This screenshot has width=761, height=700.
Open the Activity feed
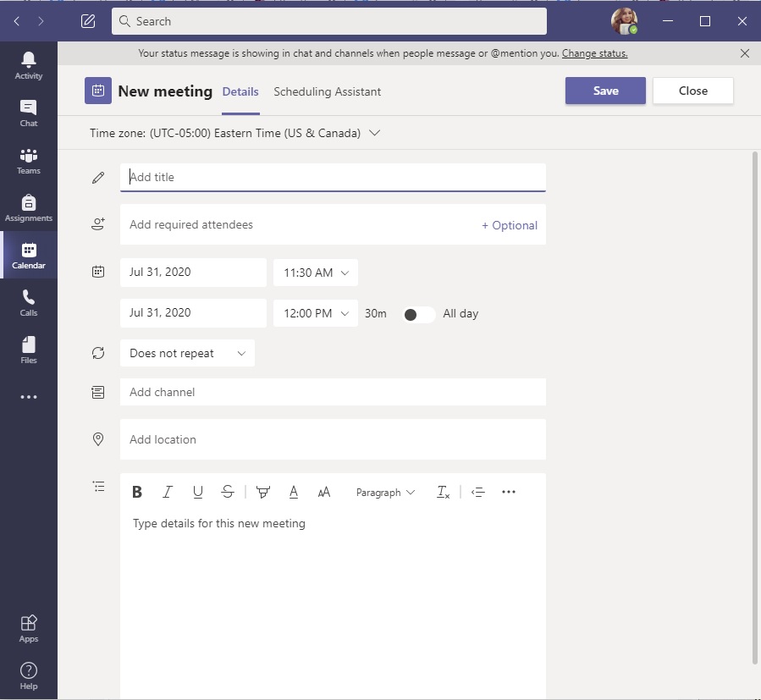click(x=29, y=65)
